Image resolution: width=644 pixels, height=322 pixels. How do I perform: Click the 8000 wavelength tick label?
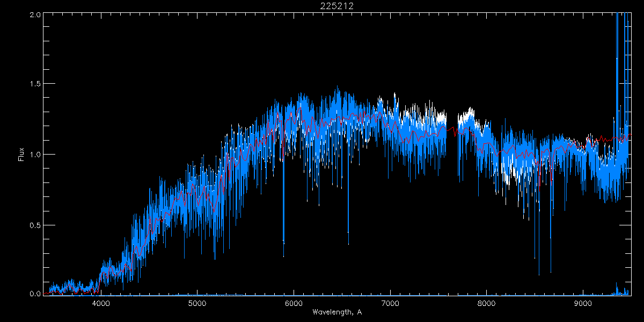487,303
